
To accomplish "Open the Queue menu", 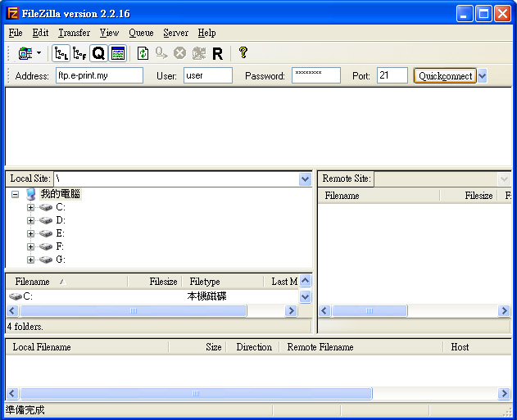I will 141,33.
